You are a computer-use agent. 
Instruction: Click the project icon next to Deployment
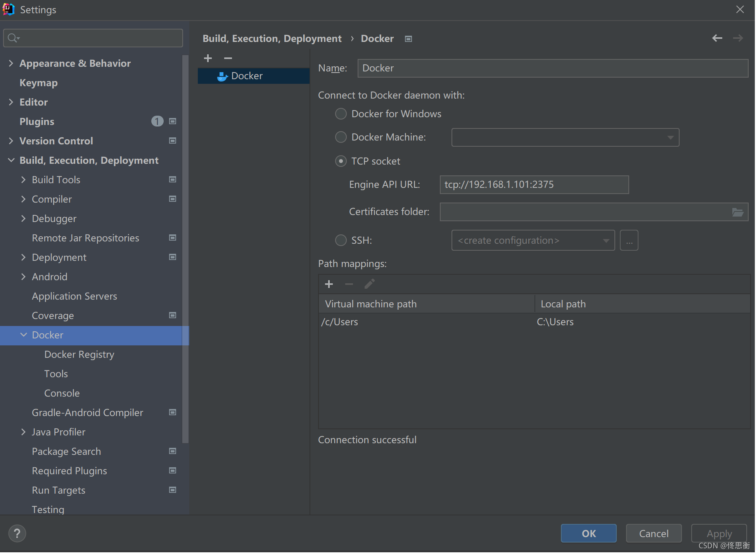click(x=173, y=257)
